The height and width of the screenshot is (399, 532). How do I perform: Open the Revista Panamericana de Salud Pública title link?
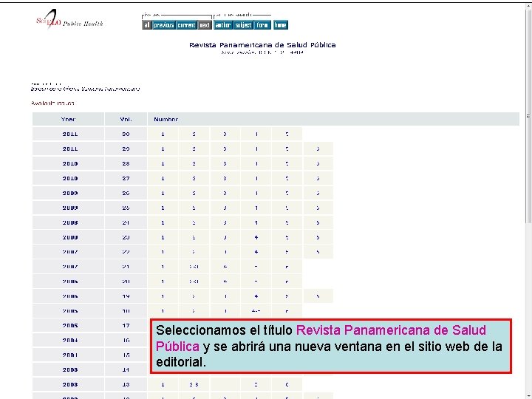click(262, 45)
